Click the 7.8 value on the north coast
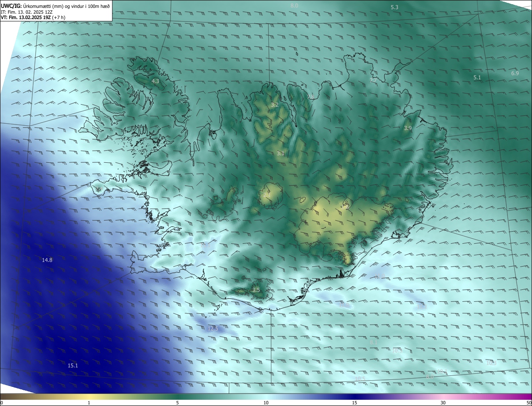The image size is (532, 406). tap(310, 97)
